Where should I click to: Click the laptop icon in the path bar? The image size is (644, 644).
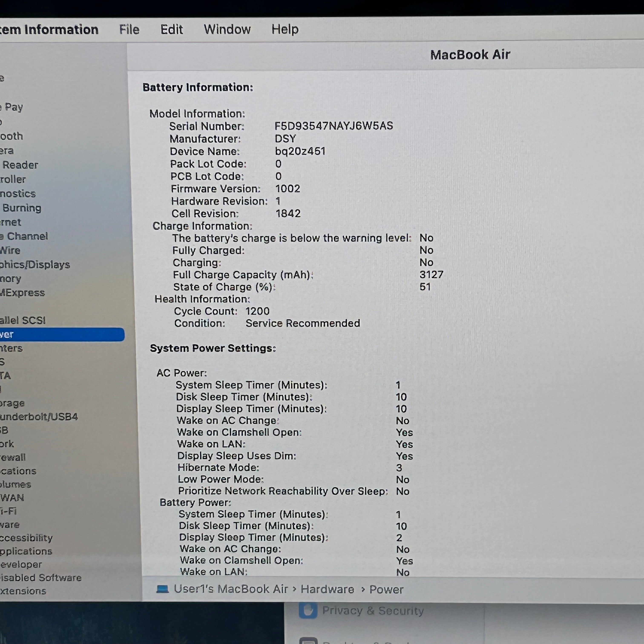[162, 589]
